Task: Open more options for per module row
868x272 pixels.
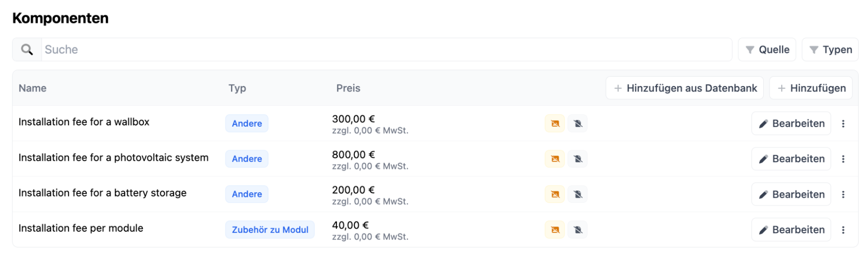Action: [x=843, y=229]
